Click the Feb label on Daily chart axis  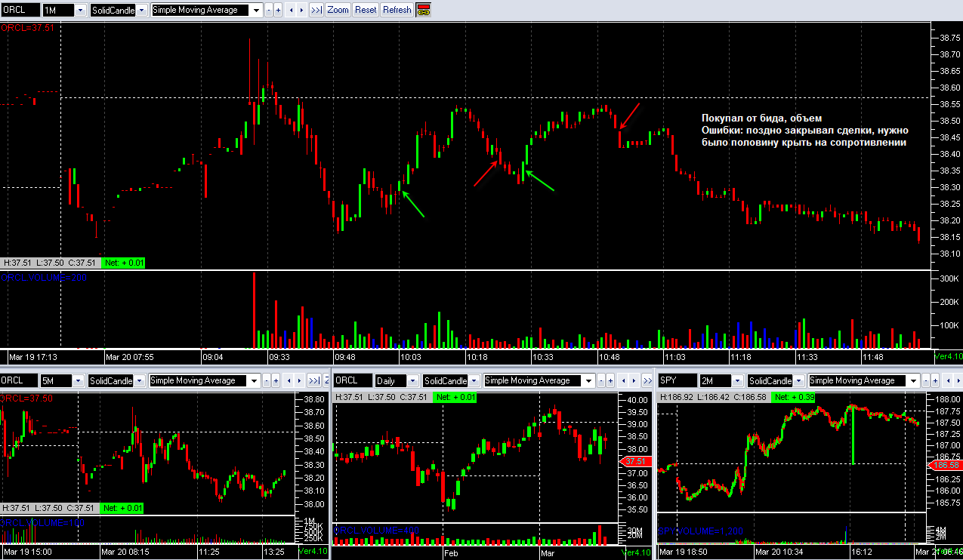pos(452,552)
